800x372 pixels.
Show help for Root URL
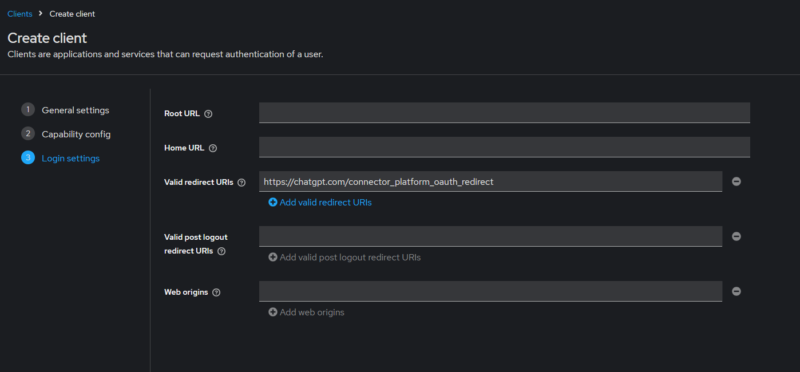coord(208,114)
